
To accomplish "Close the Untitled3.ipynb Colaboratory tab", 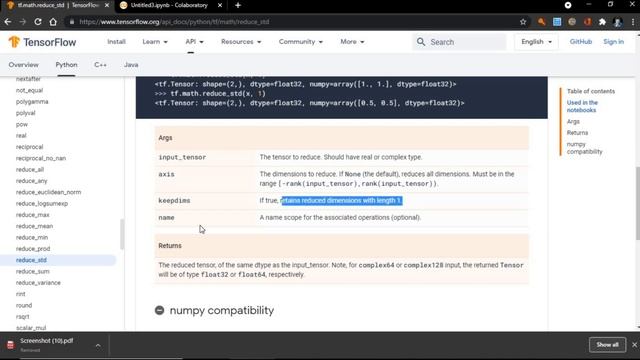I will point(220,5).
